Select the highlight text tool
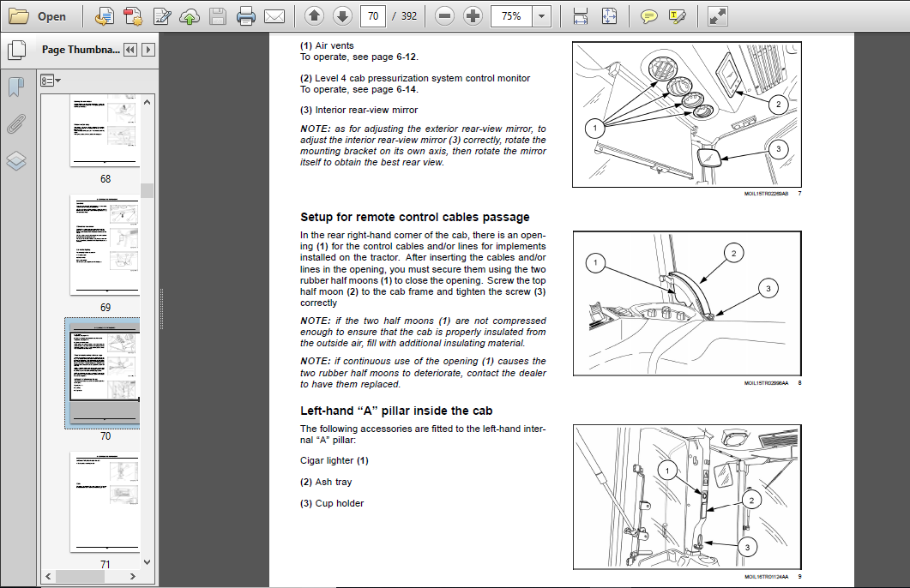Viewport: 910px width, 588px height. pos(678,16)
